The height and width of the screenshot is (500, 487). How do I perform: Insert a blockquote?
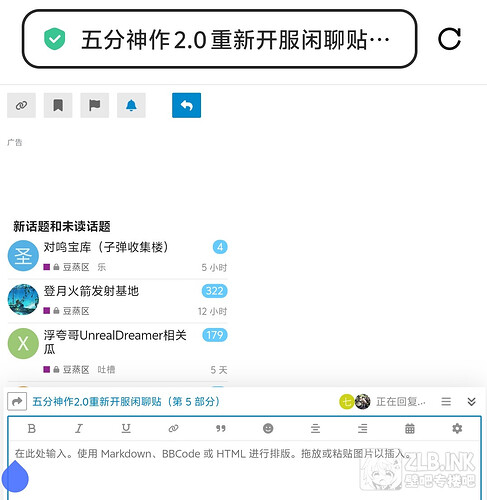coord(221,429)
